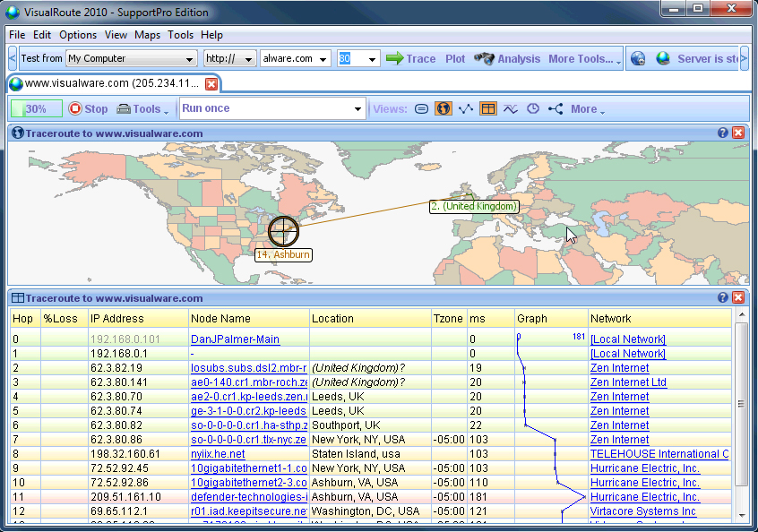Click the globe server icon beside More Tools
The image size is (758, 532).
click(x=638, y=58)
